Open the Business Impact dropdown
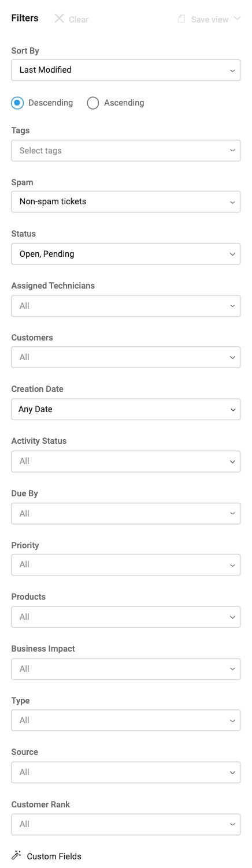 click(126, 669)
